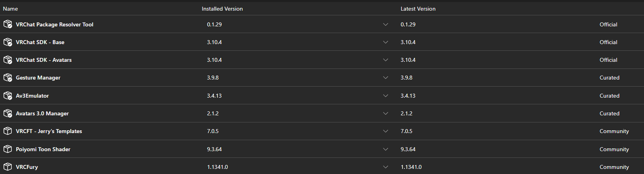Click the Av3Emulator package icon

[x=8, y=96]
